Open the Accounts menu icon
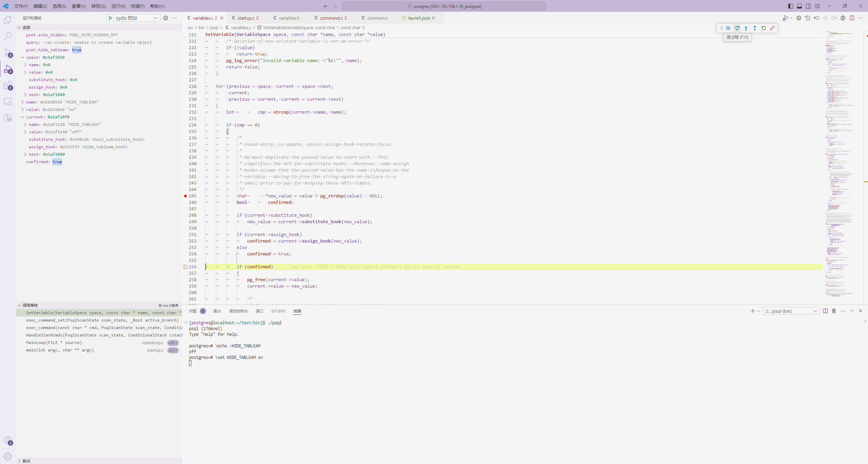This screenshot has height=464, width=868. (x=8, y=440)
